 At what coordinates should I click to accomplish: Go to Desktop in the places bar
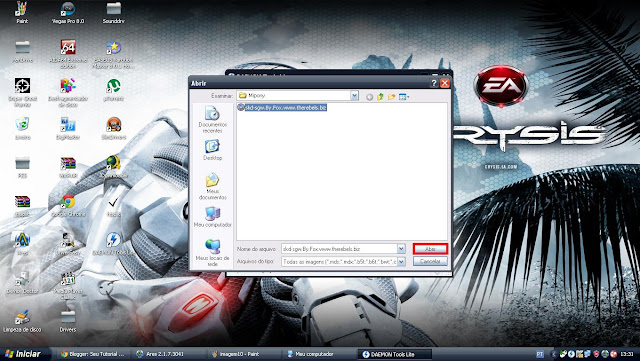click(212, 150)
